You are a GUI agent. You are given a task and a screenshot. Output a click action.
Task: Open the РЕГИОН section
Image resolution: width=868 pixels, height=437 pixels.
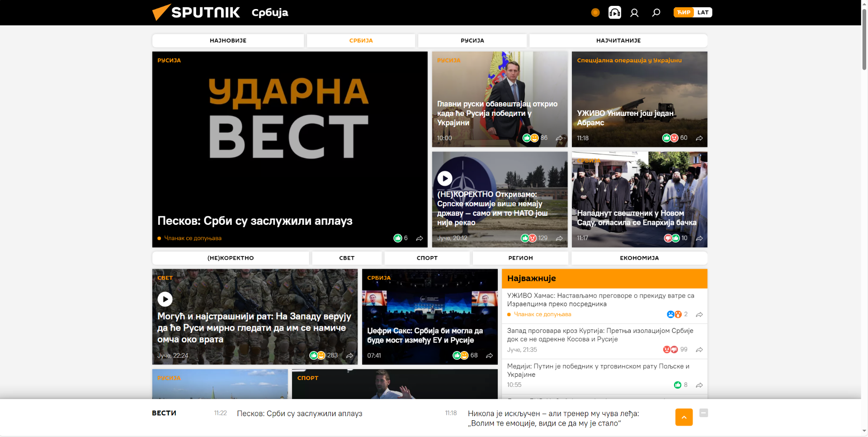click(x=520, y=258)
